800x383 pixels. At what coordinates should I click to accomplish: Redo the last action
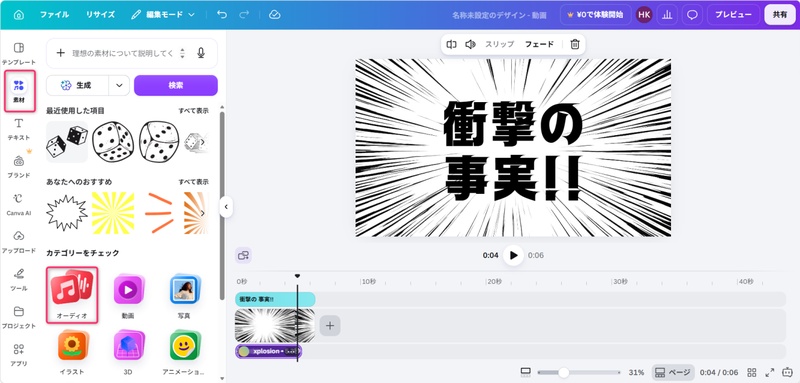pyautogui.click(x=244, y=15)
